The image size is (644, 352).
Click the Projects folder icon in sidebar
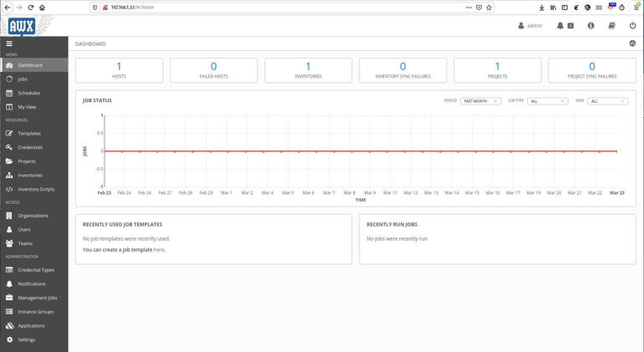click(9, 161)
